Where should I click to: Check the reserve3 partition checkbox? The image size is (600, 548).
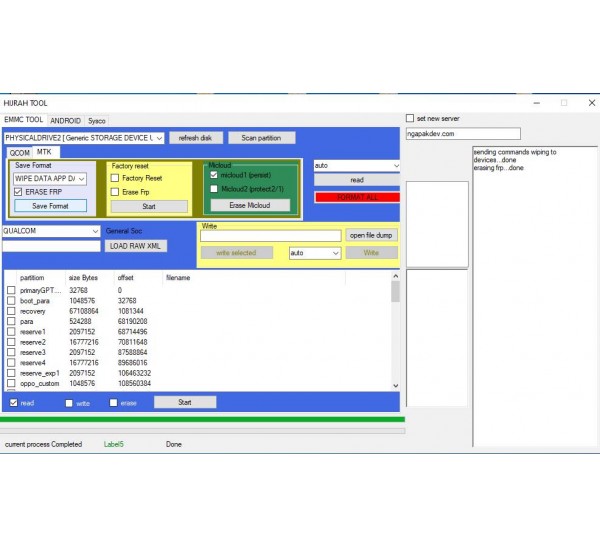point(11,352)
